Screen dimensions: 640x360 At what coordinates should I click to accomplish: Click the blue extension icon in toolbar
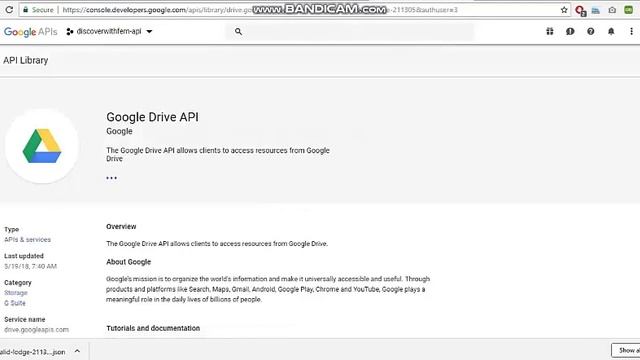point(596,10)
